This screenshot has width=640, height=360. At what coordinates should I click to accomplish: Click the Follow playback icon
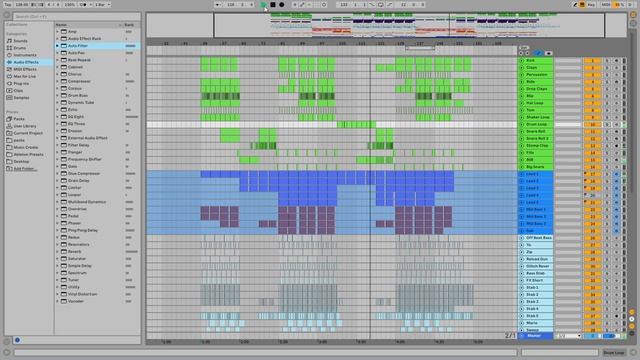tap(218, 4)
